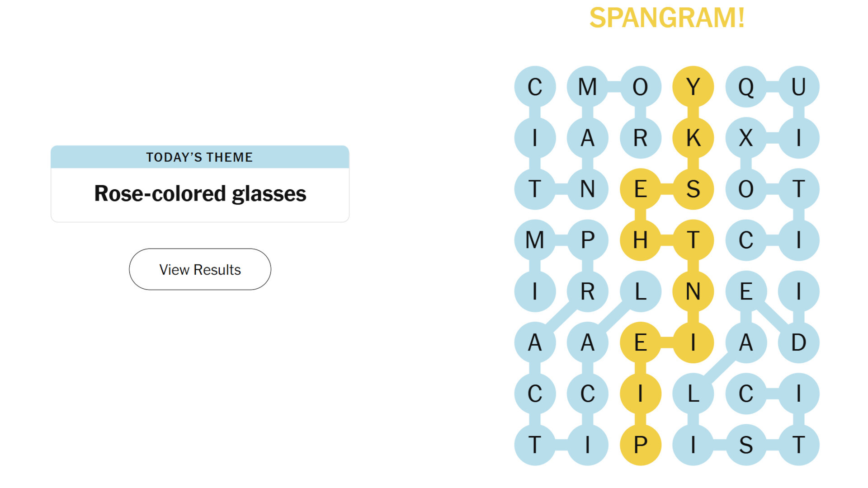
Task: Select the blue N letter tile
Action: point(587,189)
